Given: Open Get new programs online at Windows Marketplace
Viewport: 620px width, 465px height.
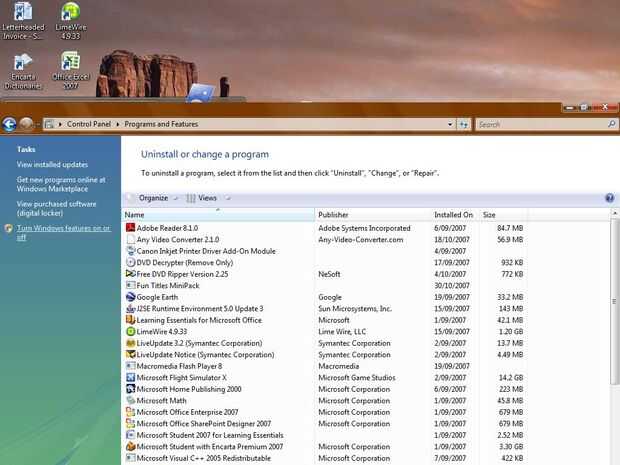Looking at the screenshot, I should (61, 184).
